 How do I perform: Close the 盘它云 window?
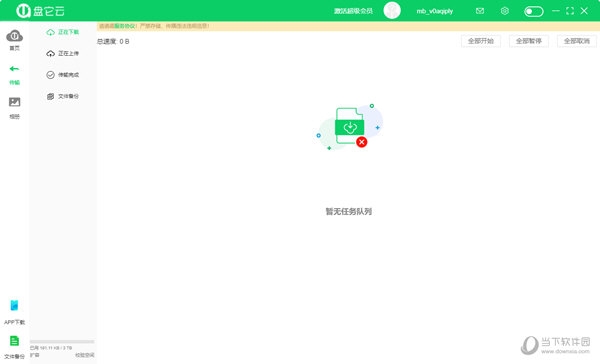(x=584, y=11)
